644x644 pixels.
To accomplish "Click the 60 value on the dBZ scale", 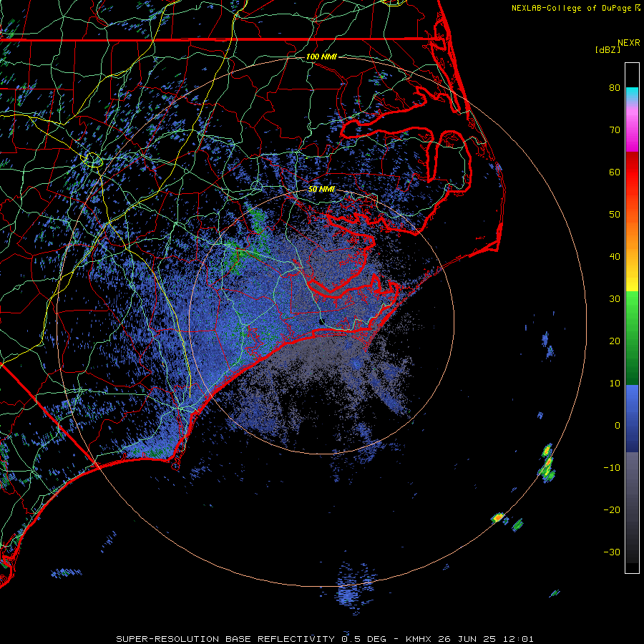I will pos(615,172).
